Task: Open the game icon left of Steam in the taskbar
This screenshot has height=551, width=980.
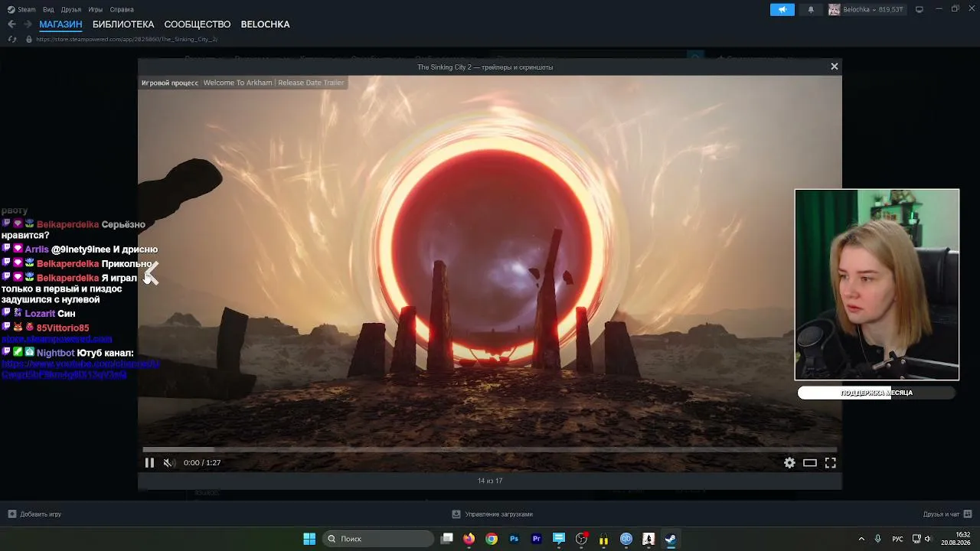Action: (x=648, y=539)
